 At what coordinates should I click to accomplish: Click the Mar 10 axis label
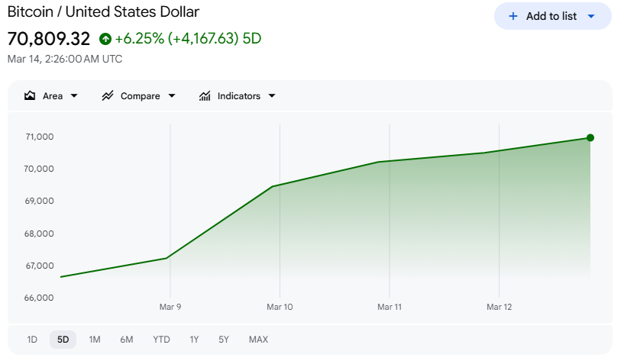click(280, 307)
